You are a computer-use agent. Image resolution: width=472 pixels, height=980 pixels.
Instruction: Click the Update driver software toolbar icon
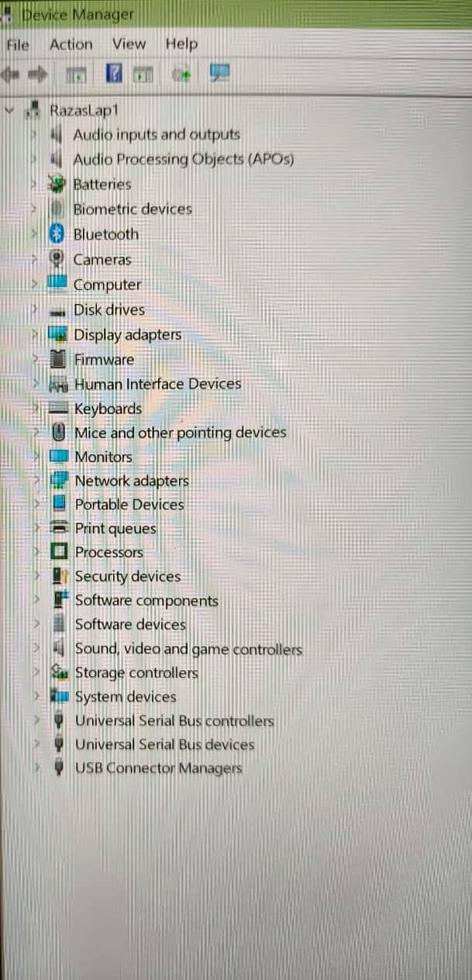coord(181,74)
